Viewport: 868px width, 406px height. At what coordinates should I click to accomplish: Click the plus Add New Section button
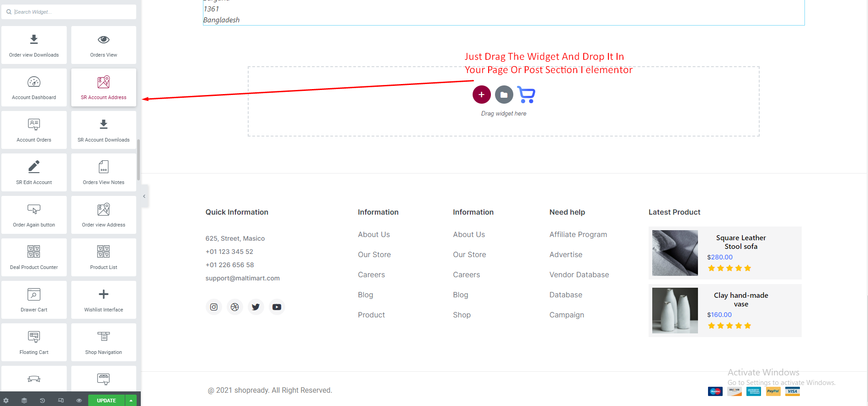(481, 95)
